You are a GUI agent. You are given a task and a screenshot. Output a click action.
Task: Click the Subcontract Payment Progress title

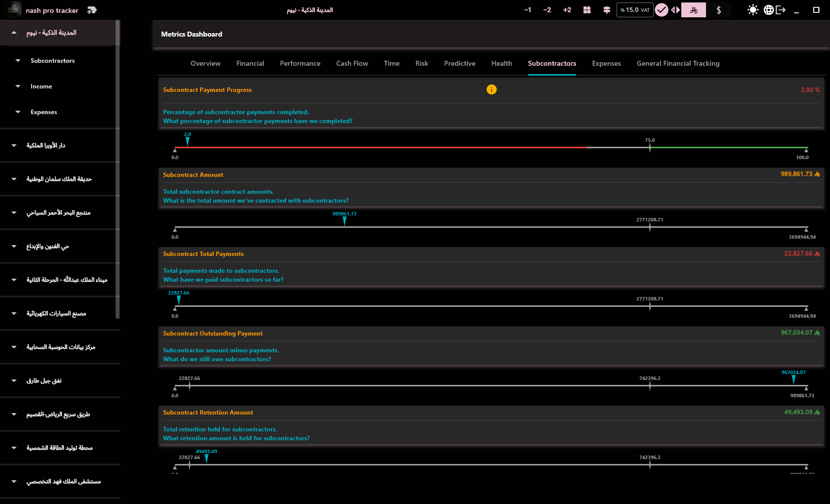coord(207,90)
